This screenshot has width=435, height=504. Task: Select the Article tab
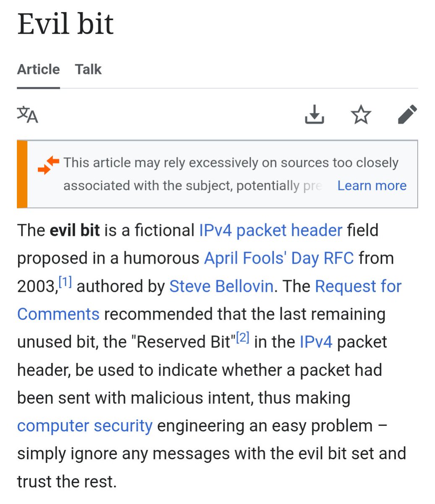(38, 69)
